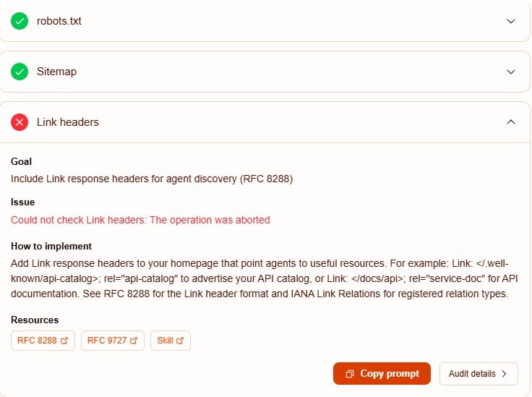Click the green checkmark beside robots.txt
The width and height of the screenshot is (532, 397).
[20, 21]
